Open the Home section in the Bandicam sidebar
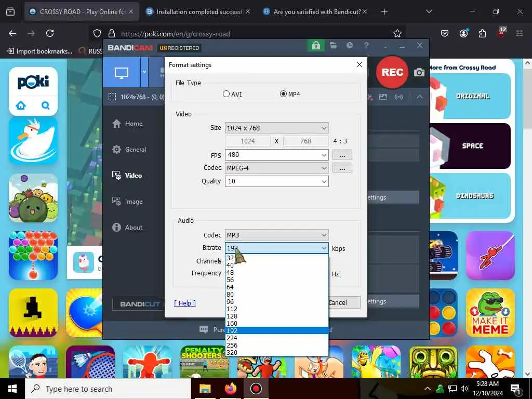This screenshot has width=532, height=399. click(x=127, y=124)
